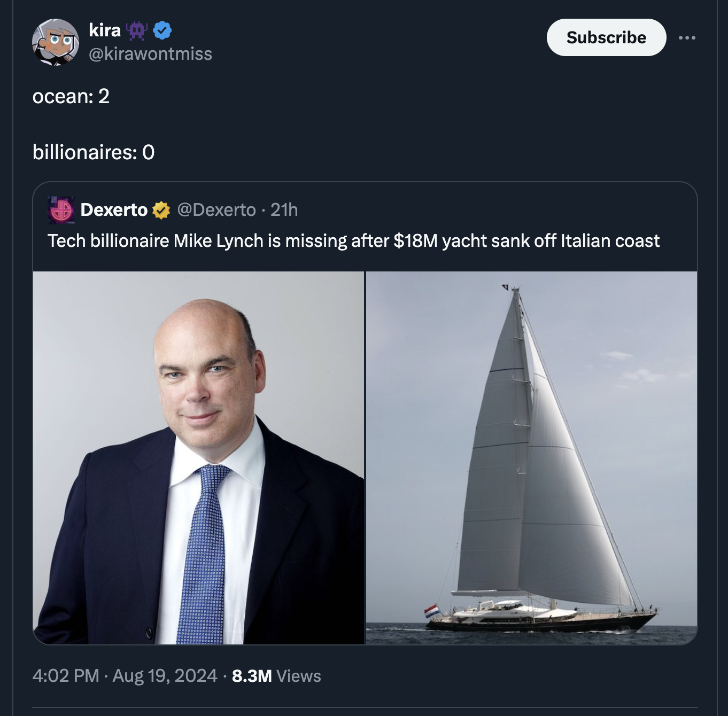Click Dexerto's gold verified badge
728x716 pixels.
[161, 210]
